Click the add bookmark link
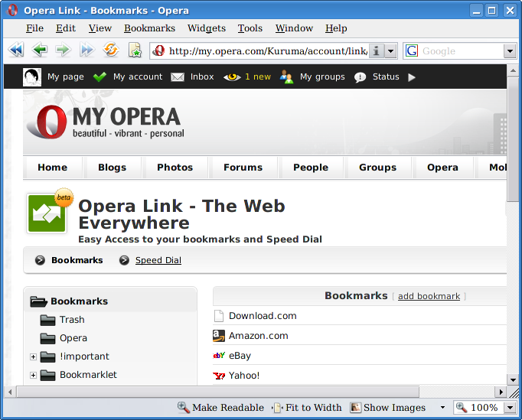The height and width of the screenshot is (420, 522). click(x=429, y=296)
